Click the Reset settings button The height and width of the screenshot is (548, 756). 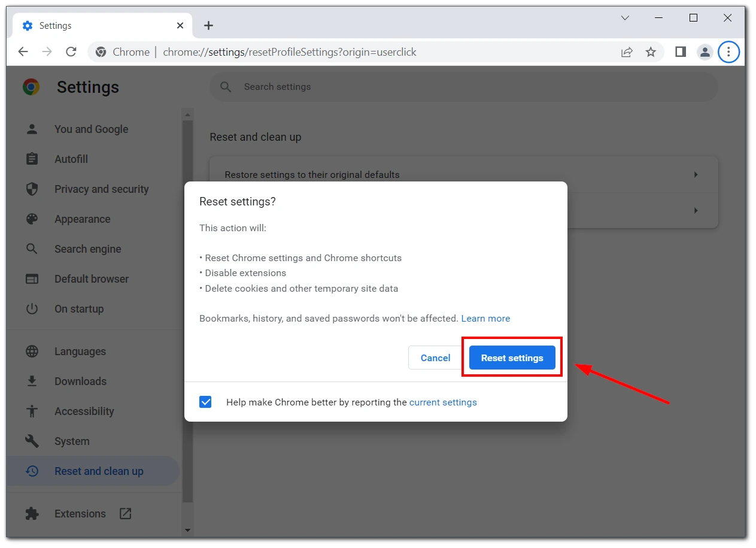tap(512, 358)
